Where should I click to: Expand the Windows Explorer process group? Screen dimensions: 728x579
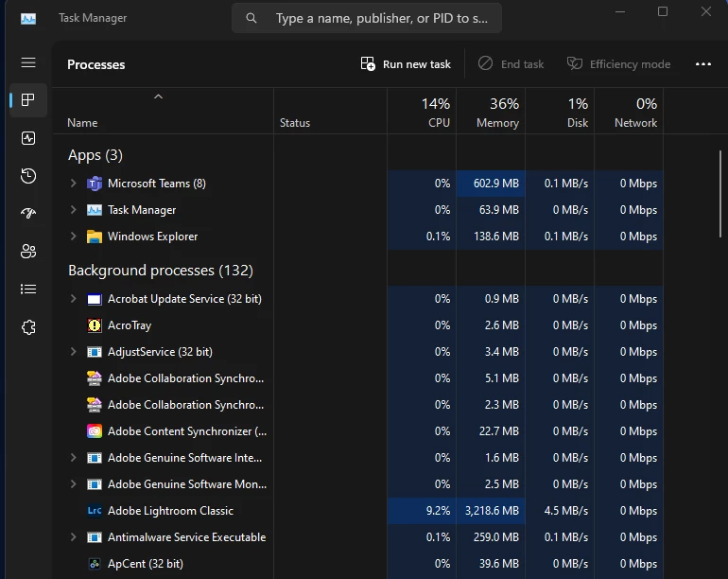pyautogui.click(x=73, y=237)
